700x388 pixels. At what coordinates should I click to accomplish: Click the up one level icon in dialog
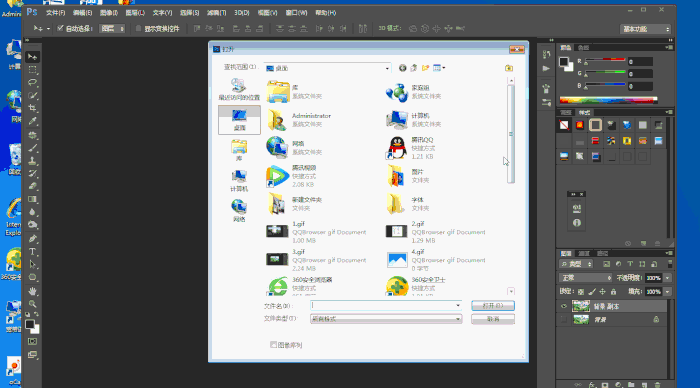coord(414,68)
